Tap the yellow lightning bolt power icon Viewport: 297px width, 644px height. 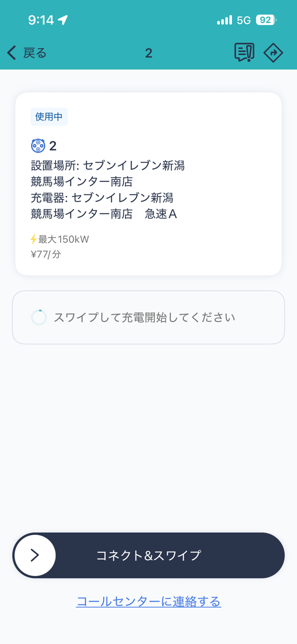[33, 239]
